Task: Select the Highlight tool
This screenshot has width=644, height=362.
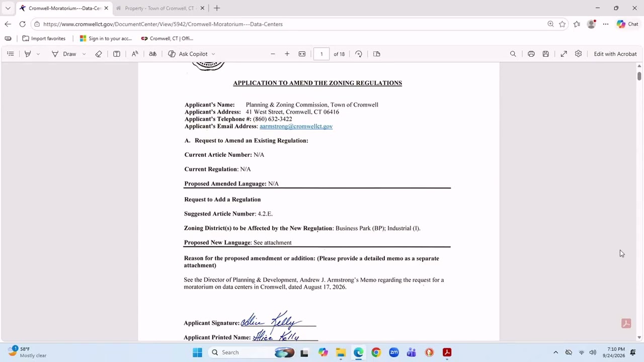Action: tap(28, 54)
